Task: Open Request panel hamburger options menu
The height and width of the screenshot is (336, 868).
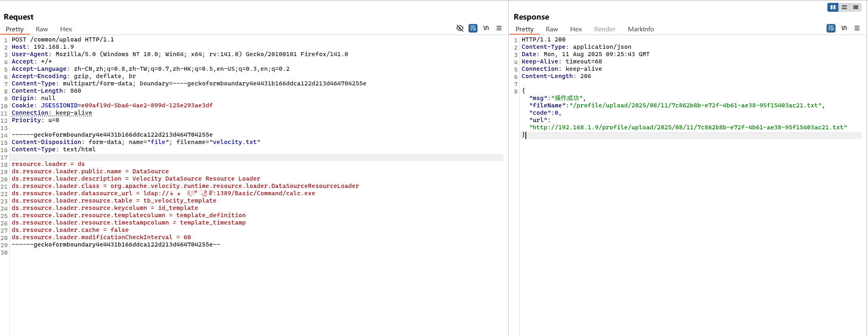Action: point(499,28)
